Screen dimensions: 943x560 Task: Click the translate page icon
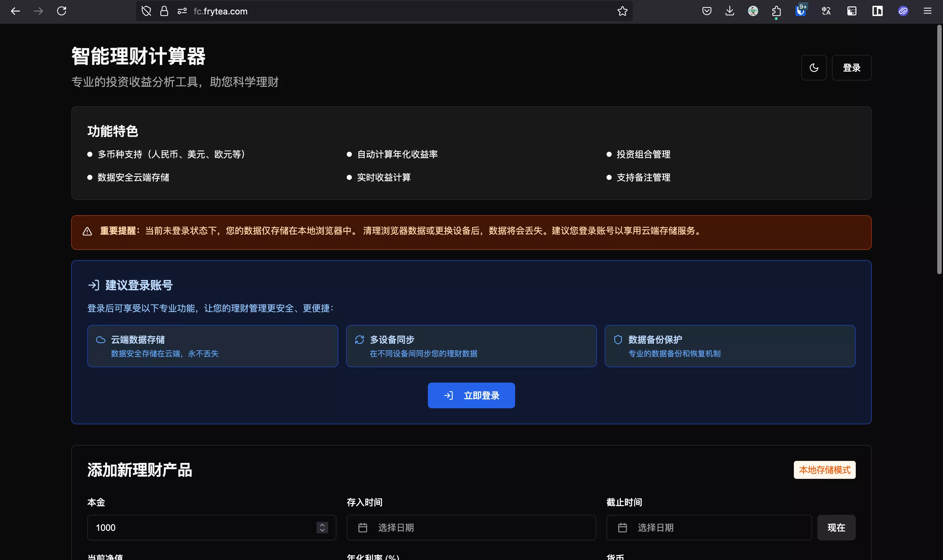pos(826,11)
